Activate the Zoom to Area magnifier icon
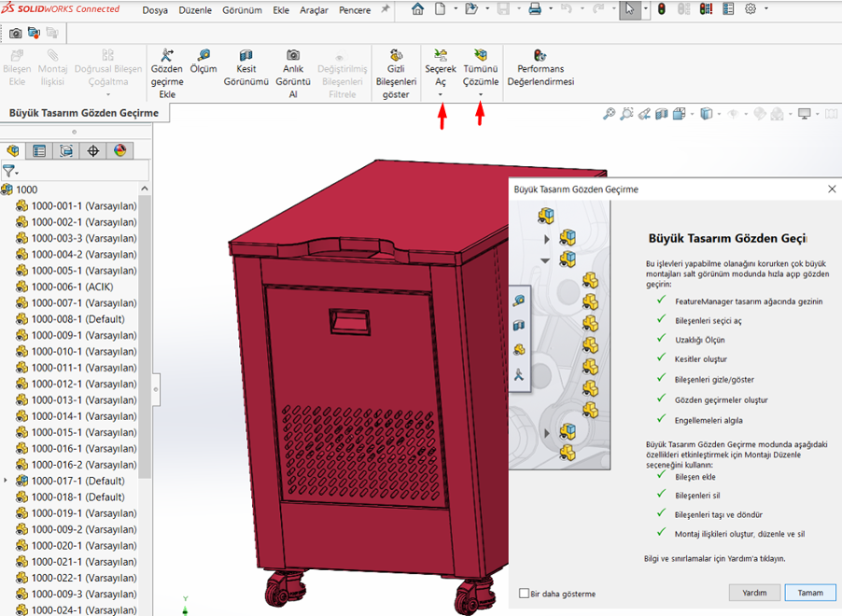This screenshot has height=616, width=842. pyautogui.click(x=626, y=113)
